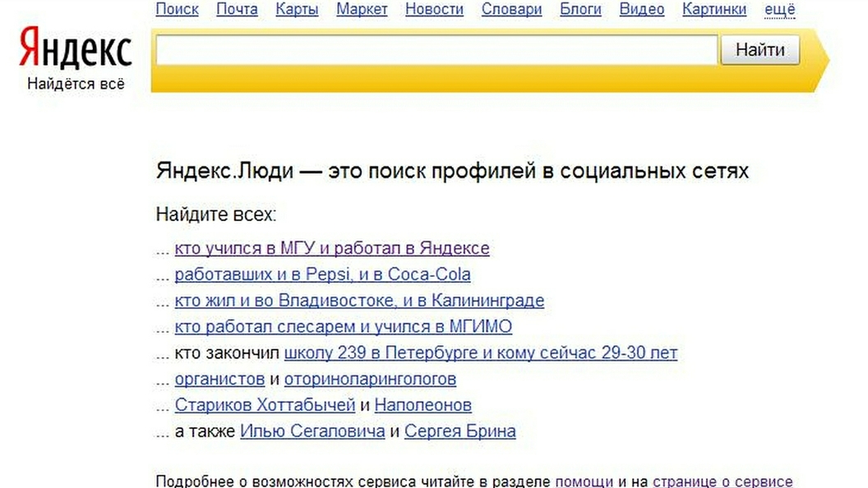The width and height of the screenshot is (868, 488).
Task: Focus the Yandex search input field
Action: click(436, 50)
